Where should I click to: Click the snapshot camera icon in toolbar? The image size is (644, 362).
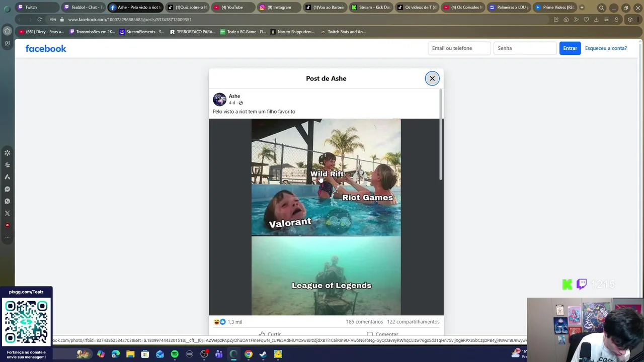coord(566,20)
